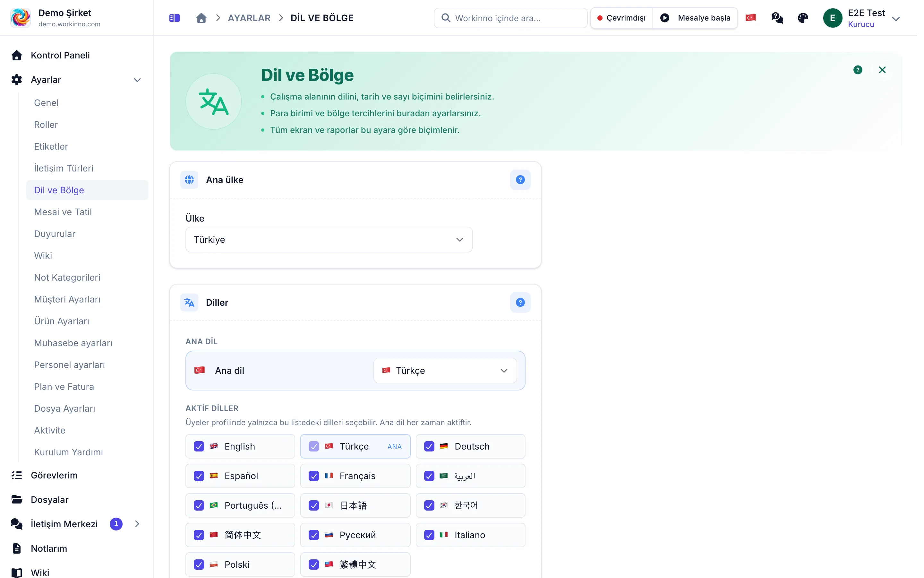924x578 pixels.
Task: Go to Müşteri Ayarları page
Action: click(x=67, y=299)
